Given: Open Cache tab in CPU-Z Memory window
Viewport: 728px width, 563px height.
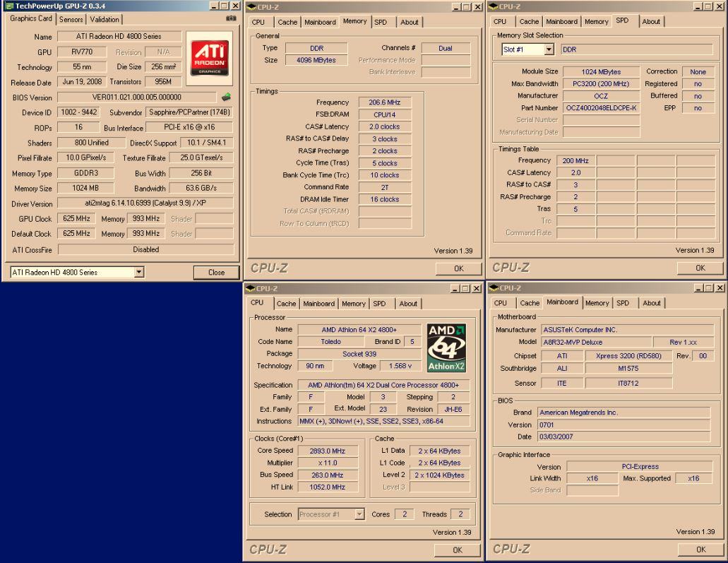Looking at the screenshot, I should click(287, 23).
